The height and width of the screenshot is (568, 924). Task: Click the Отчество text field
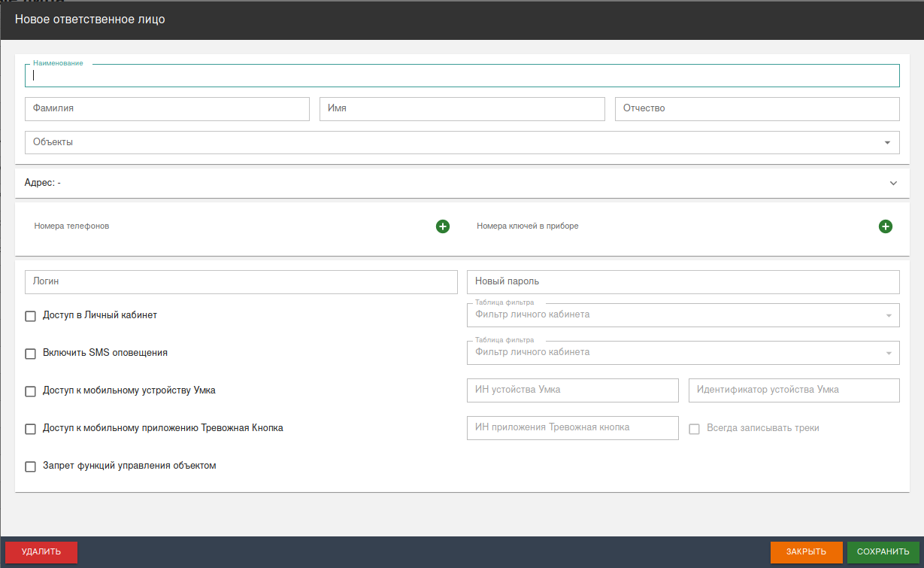757,108
